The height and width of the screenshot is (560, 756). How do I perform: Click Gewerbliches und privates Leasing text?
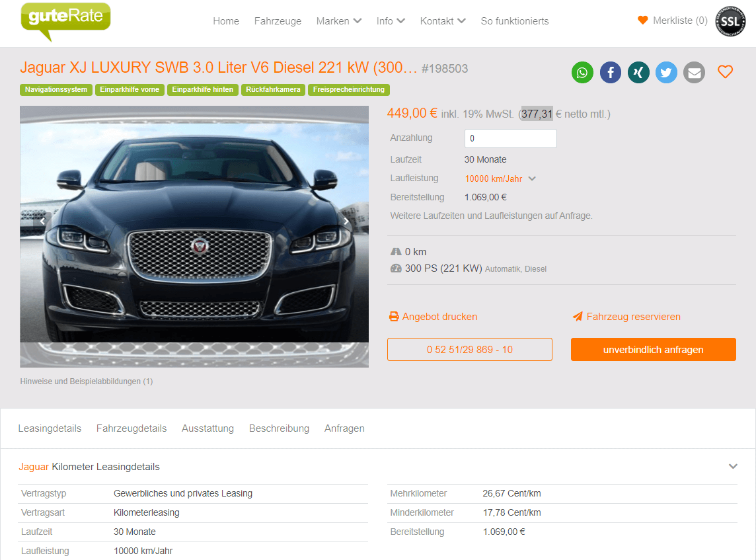point(183,493)
